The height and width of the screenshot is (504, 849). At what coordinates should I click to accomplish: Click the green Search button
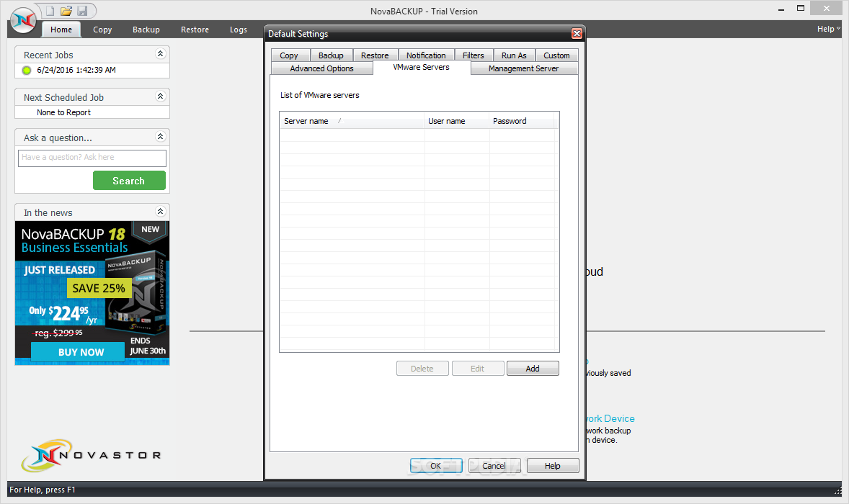pyautogui.click(x=129, y=181)
